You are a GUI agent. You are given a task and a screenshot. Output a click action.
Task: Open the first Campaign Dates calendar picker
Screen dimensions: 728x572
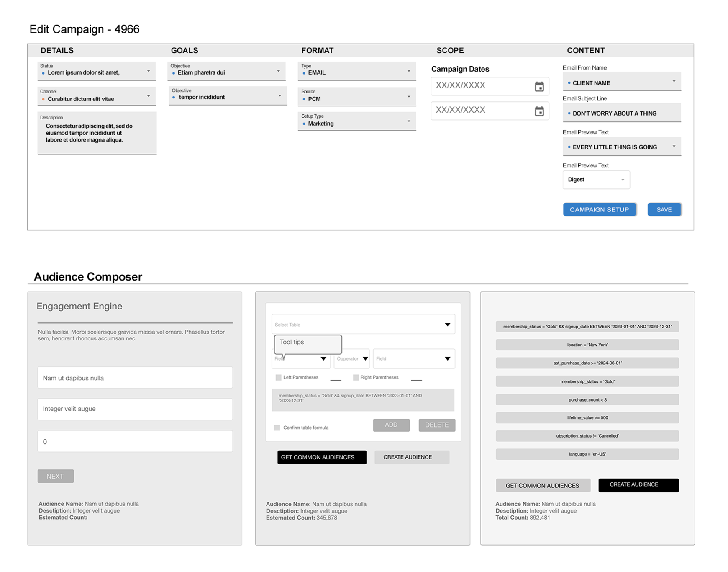pyautogui.click(x=539, y=87)
